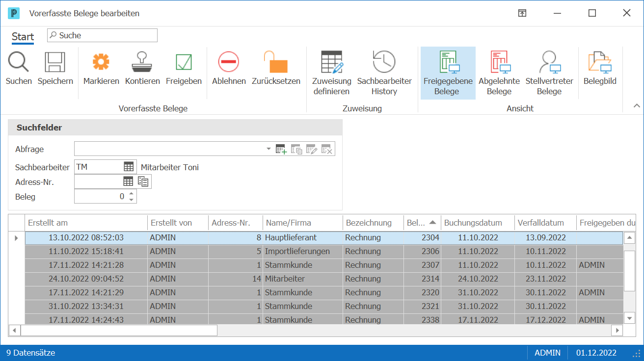The height and width of the screenshot is (361, 644).
Task: Open the ribbon display options button
Action: 522,13
